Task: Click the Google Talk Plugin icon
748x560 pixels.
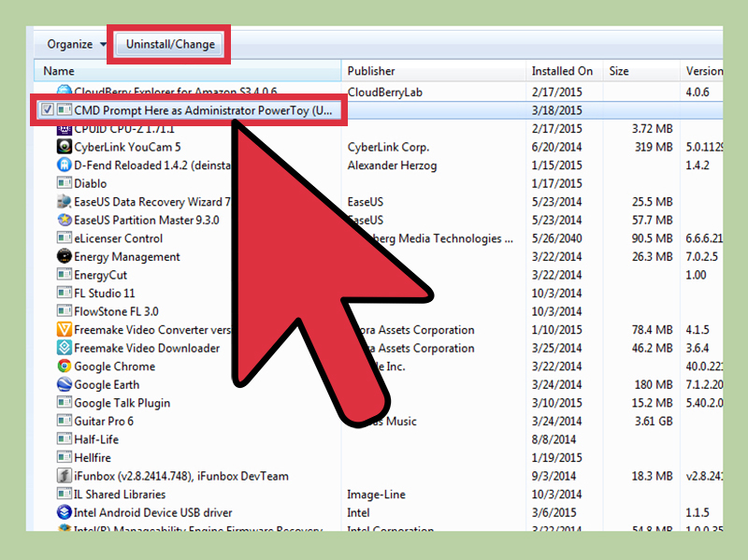Action: point(64,403)
